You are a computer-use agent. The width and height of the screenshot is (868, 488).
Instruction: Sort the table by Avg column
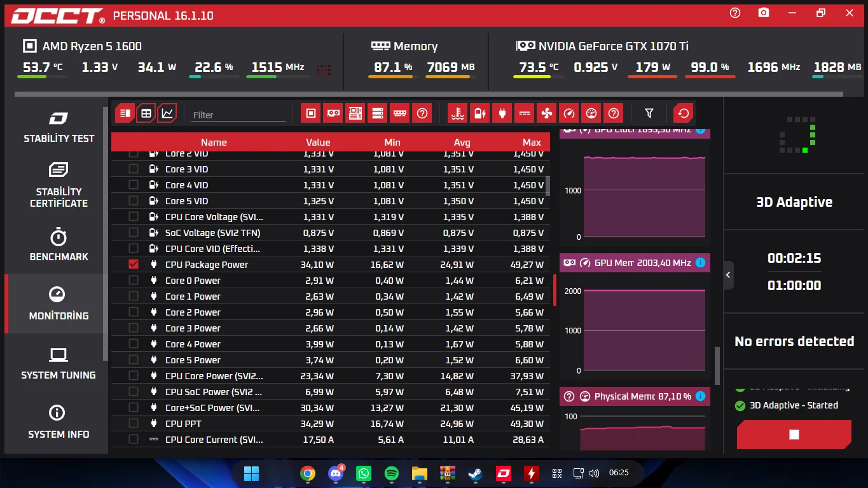tap(462, 142)
